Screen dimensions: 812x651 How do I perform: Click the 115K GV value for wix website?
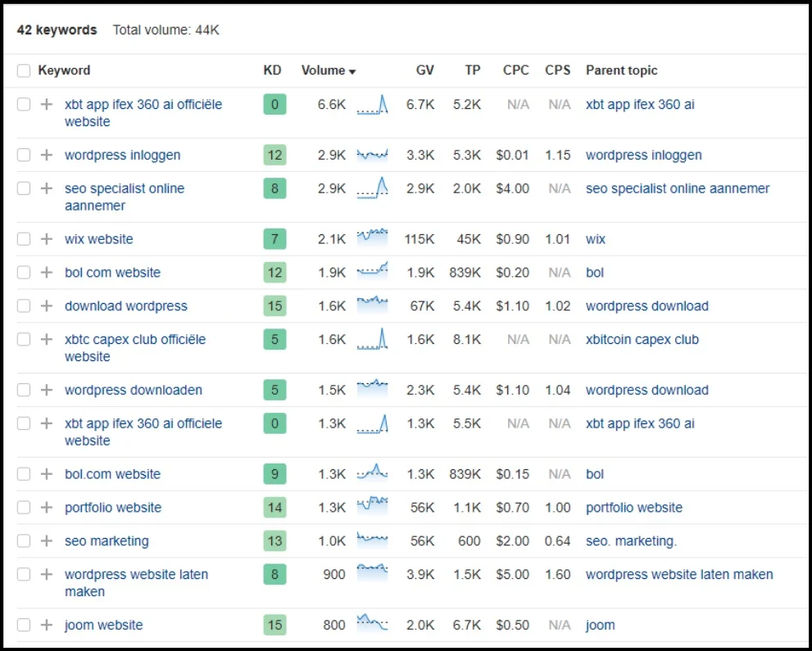pos(420,239)
